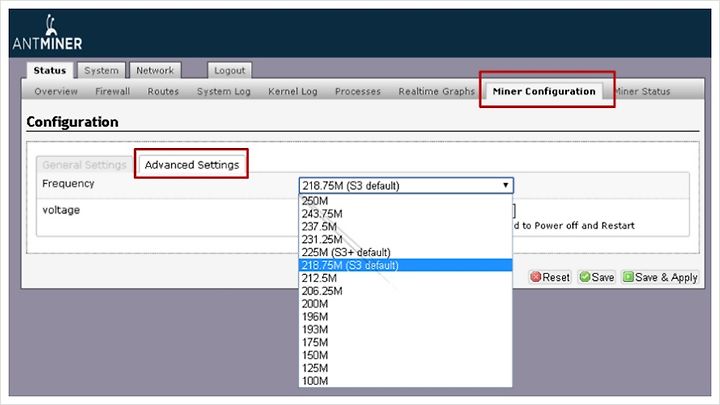Open the Status main tab
This screenshot has height=405, width=720.
(x=50, y=71)
